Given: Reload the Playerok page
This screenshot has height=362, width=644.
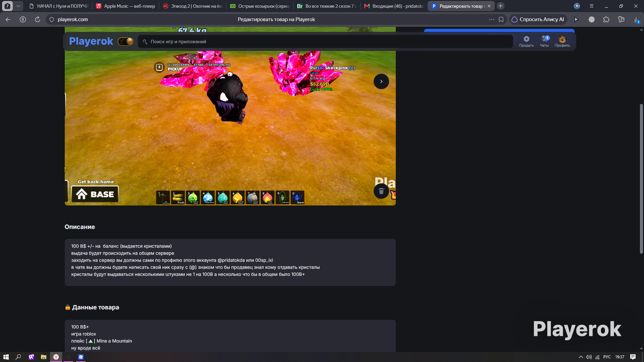Looking at the screenshot, I should click(37, 20).
